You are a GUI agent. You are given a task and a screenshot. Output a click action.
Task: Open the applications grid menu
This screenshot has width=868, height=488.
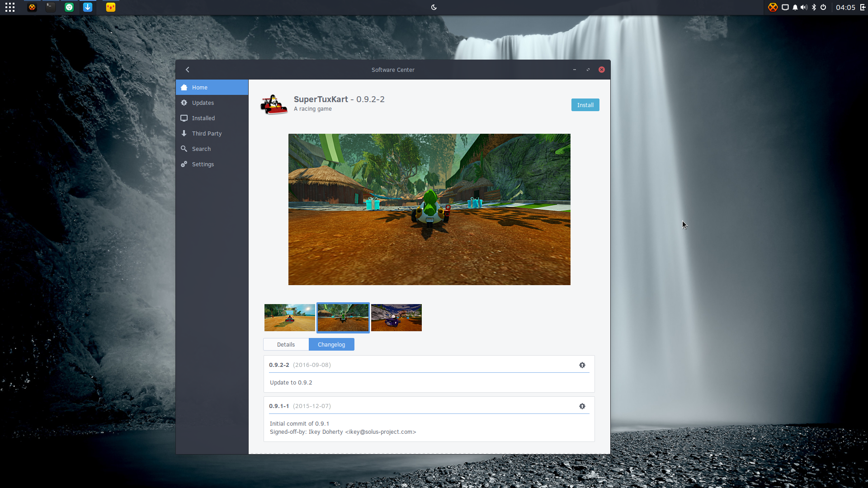(10, 7)
